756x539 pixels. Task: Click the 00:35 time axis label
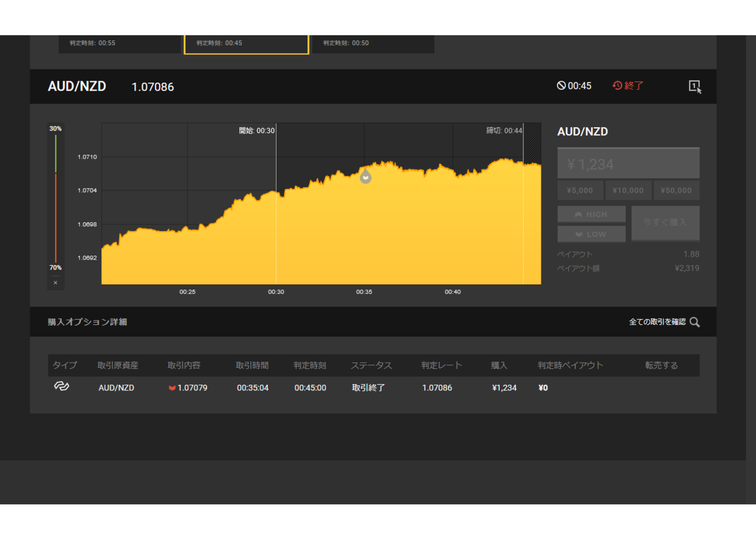(364, 292)
